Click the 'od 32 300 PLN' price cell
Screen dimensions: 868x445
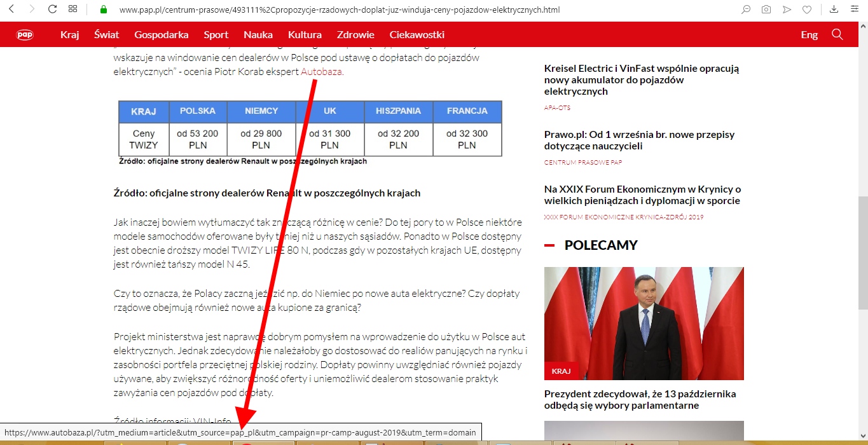467,139
